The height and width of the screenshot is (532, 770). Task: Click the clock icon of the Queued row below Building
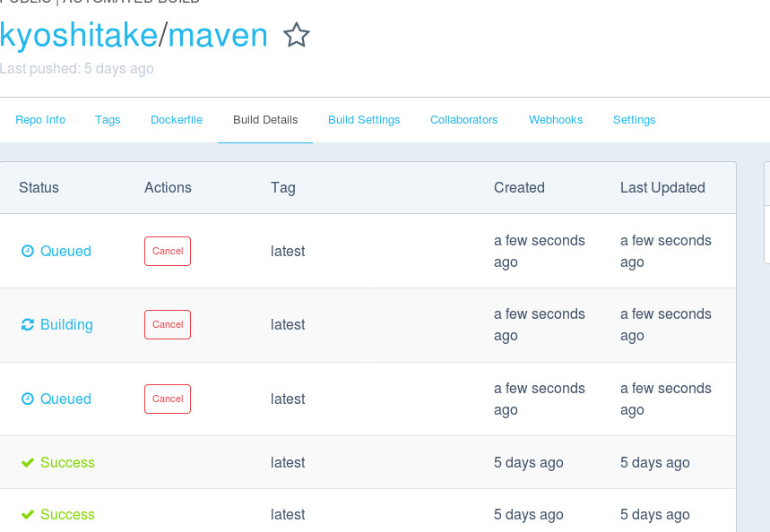(28, 399)
